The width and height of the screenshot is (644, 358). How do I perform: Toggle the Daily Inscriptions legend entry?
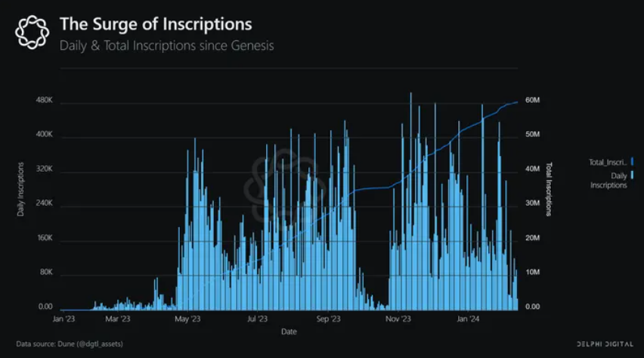(611, 180)
